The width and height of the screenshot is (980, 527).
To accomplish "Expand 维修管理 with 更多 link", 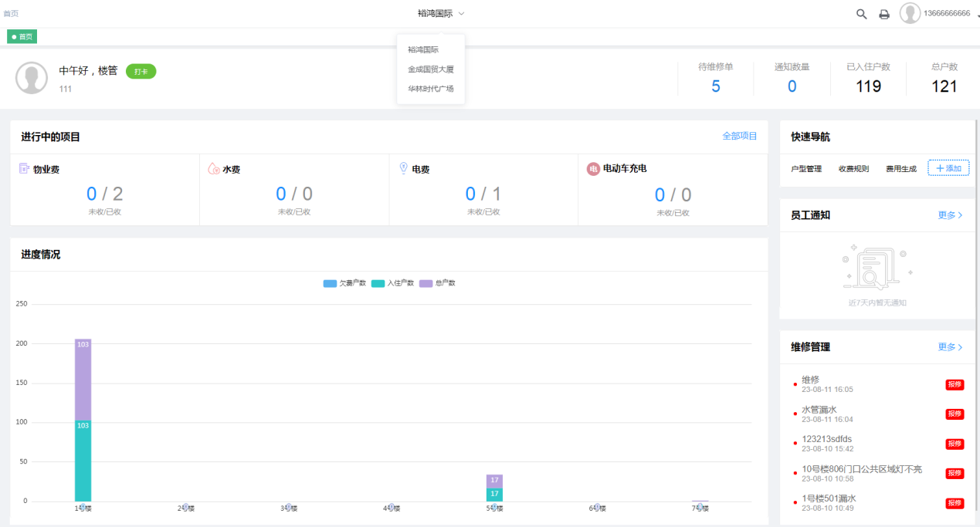I will [x=950, y=347].
